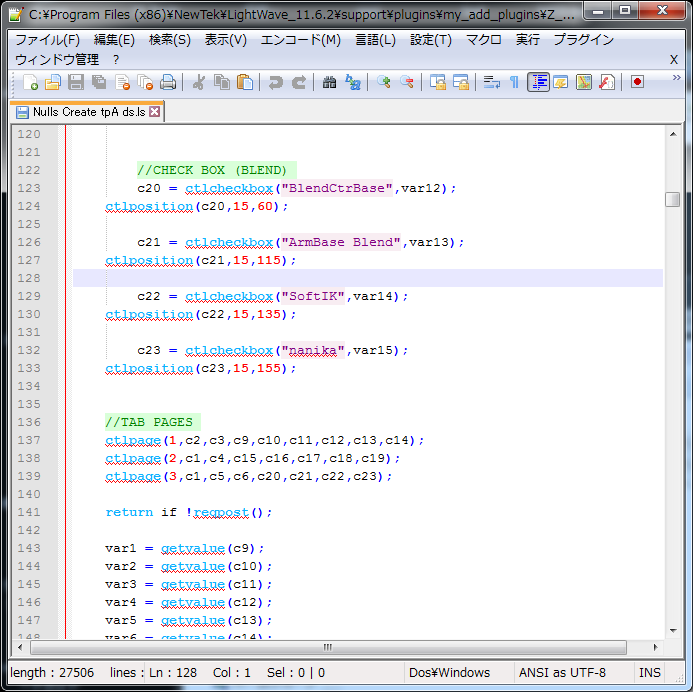This screenshot has height=692, width=693.
Task: Undo last edit with Undo arrow
Action: (x=276, y=82)
